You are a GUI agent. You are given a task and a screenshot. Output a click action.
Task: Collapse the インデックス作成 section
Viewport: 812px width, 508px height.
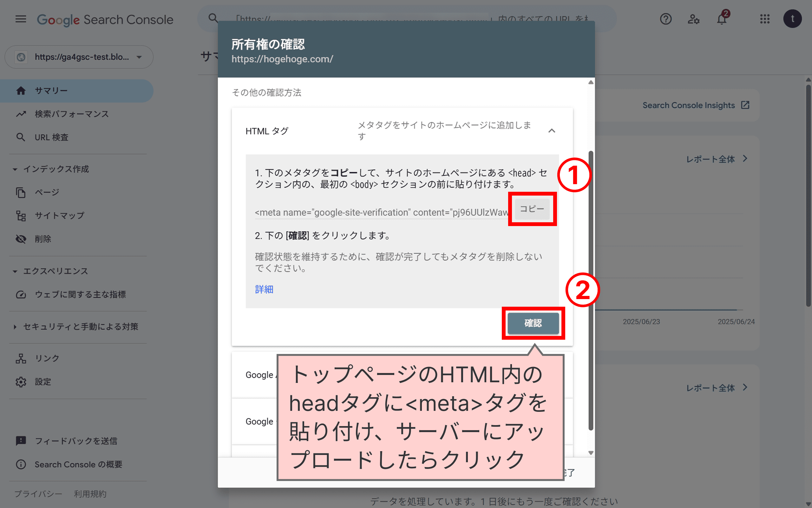[50, 169]
